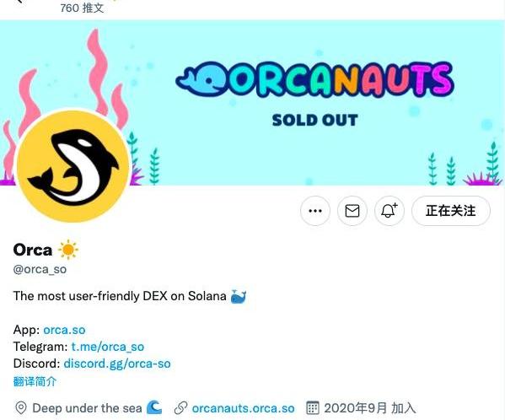
Task: Click the 760 推文 tweet count
Action: [82, 8]
